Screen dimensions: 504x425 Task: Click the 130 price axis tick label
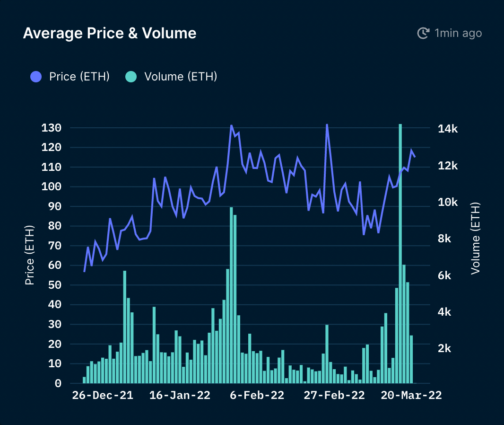51,128
